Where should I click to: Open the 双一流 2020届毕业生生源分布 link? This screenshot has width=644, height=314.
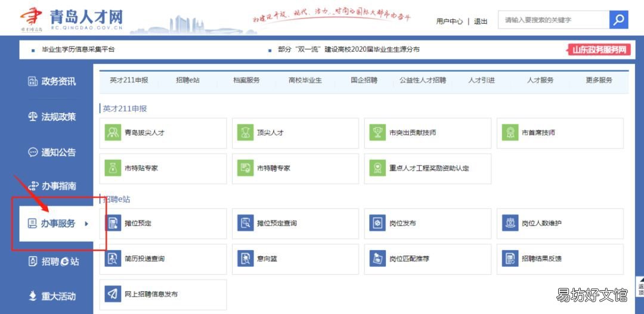349,49
